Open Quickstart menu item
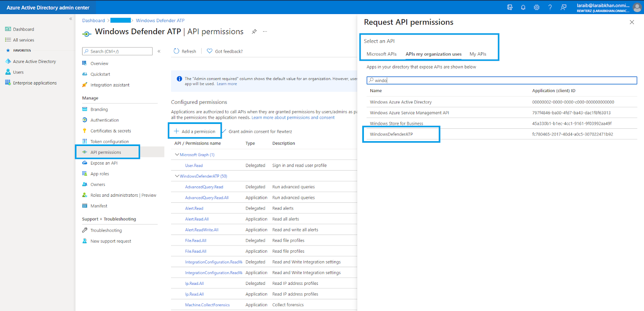This screenshot has width=644, height=311. (x=100, y=74)
